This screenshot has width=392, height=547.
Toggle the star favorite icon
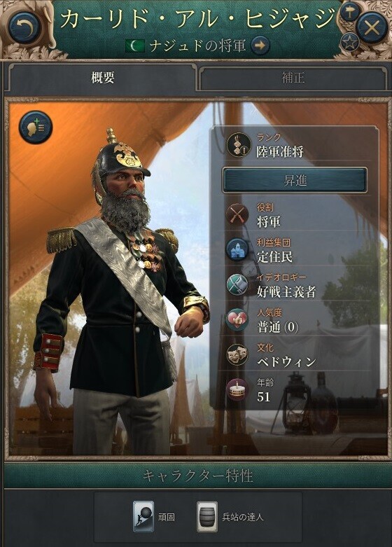click(x=349, y=42)
